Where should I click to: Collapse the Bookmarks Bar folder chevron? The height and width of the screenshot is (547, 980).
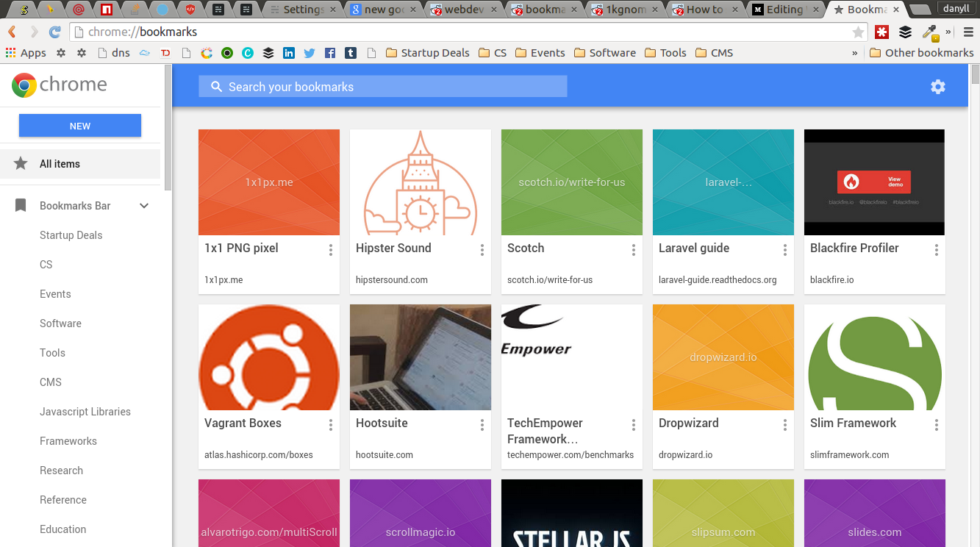point(144,206)
